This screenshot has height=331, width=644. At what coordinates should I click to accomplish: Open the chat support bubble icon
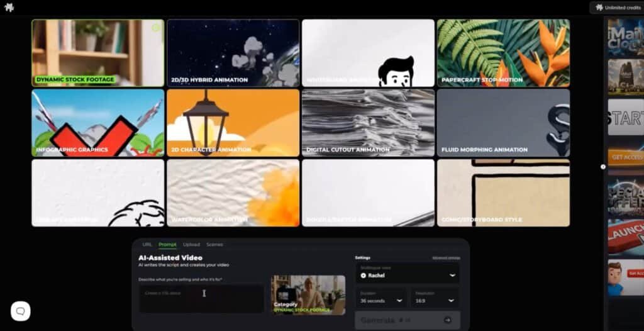21,311
